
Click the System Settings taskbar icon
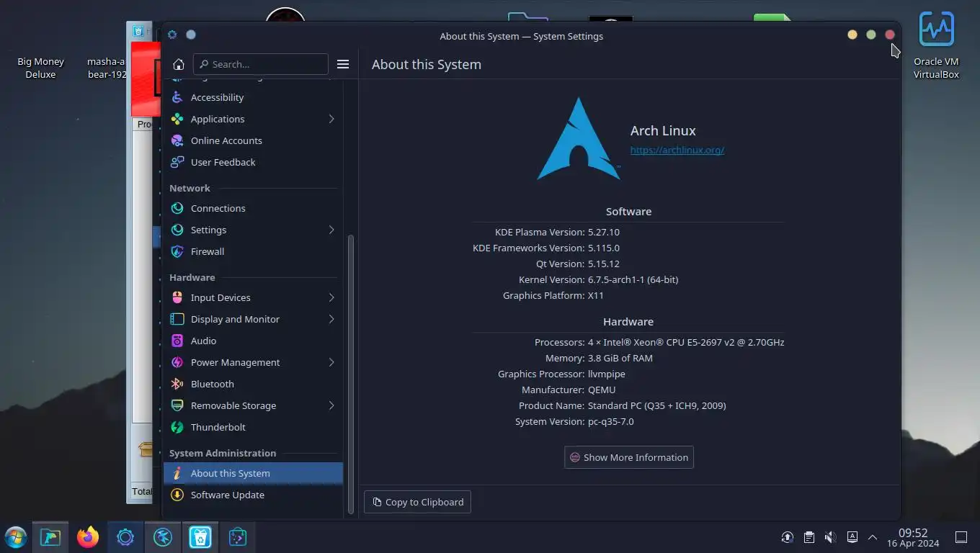(x=125, y=537)
